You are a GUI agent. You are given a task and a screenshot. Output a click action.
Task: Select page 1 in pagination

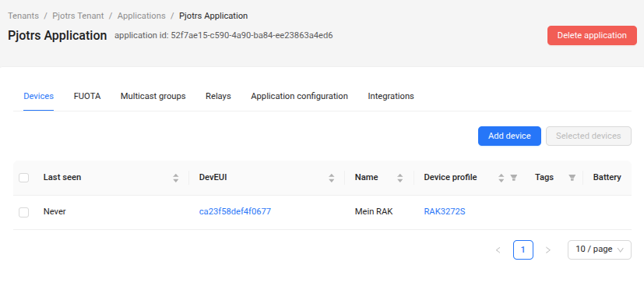coord(523,249)
